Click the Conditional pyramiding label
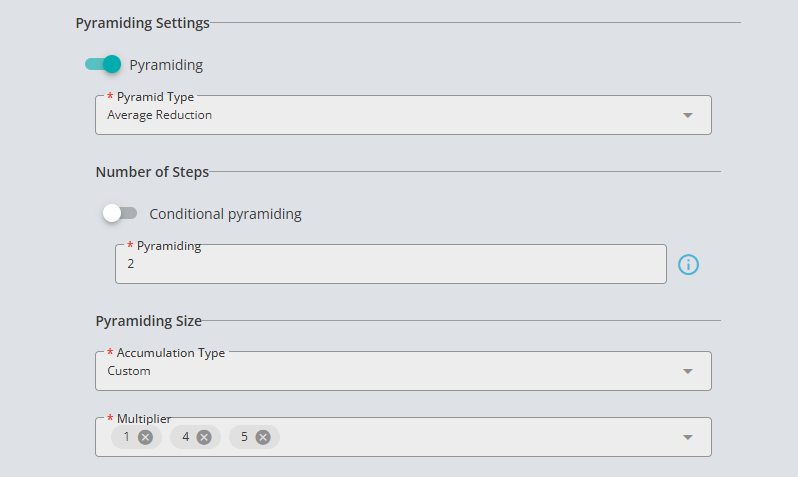The width and height of the screenshot is (798, 477). click(225, 214)
